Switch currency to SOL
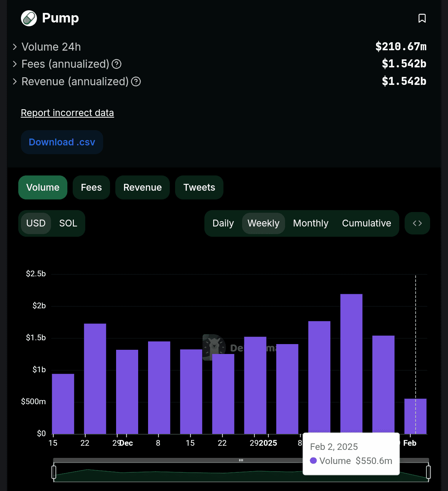Image resolution: width=448 pixels, height=491 pixels. [68, 223]
